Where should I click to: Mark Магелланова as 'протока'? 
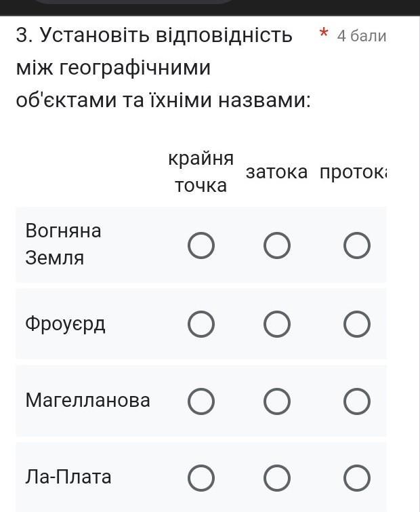(x=357, y=401)
